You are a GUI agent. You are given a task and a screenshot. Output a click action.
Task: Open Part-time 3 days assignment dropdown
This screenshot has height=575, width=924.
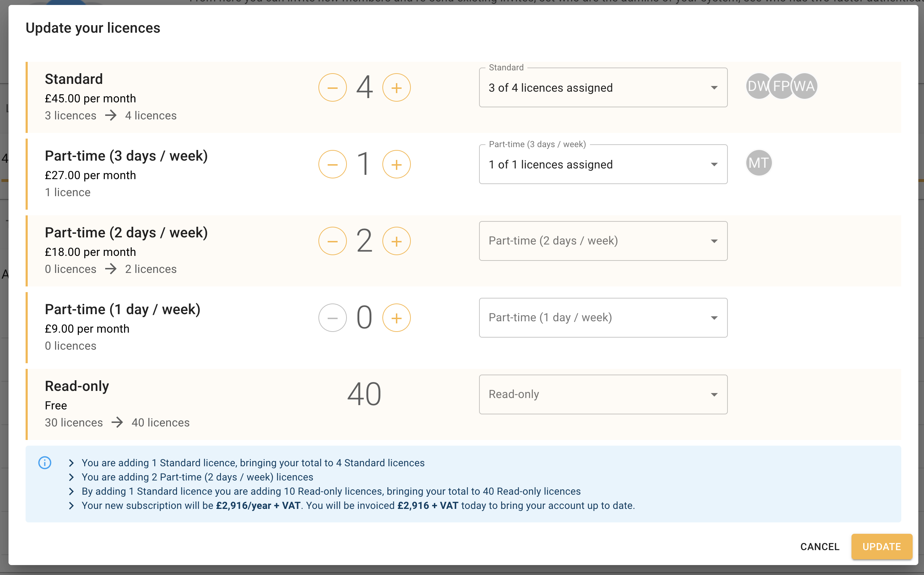pos(603,165)
